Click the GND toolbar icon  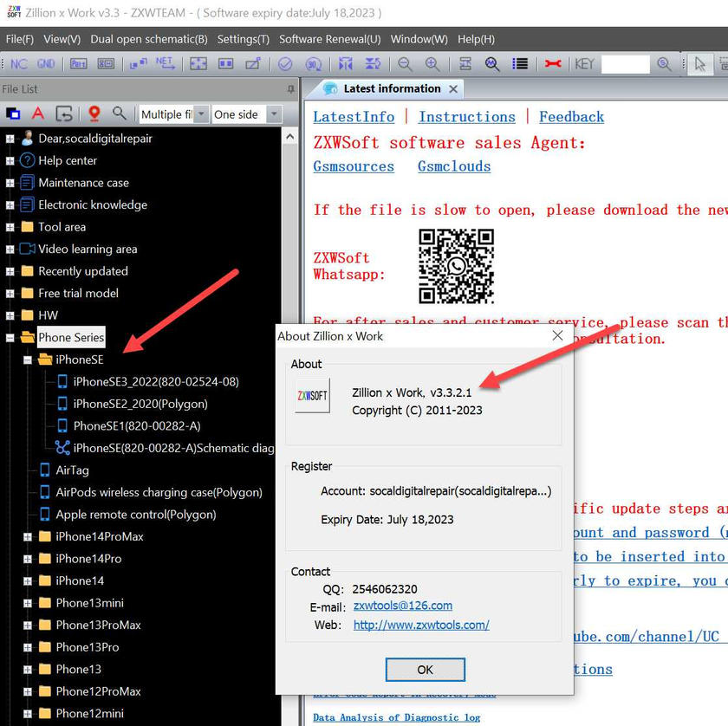[x=45, y=64]
